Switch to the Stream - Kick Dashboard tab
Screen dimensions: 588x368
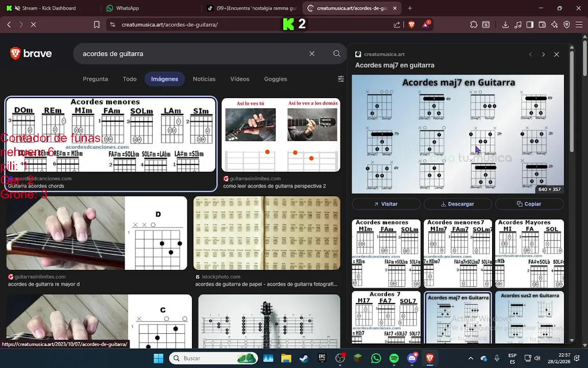point(50,8)
